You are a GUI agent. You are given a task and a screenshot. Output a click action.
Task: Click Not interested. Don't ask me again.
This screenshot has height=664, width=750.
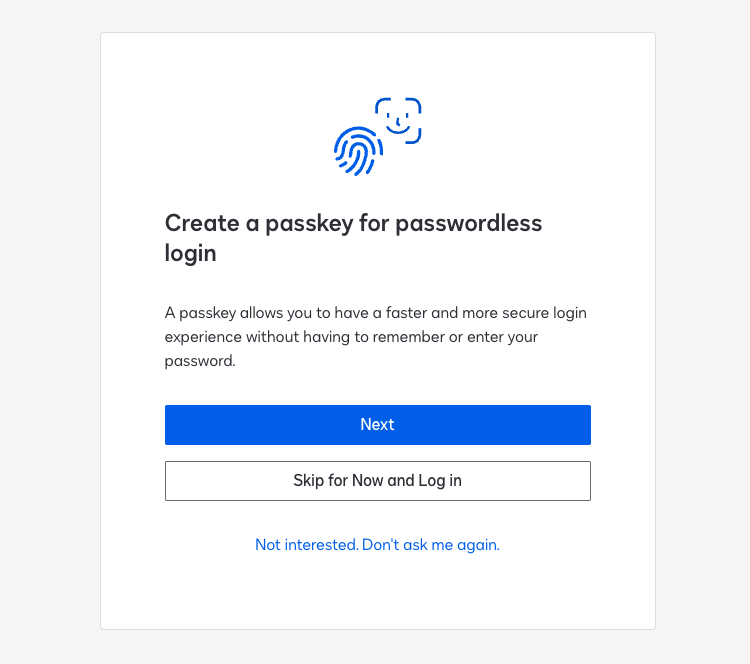click(377, 545)
